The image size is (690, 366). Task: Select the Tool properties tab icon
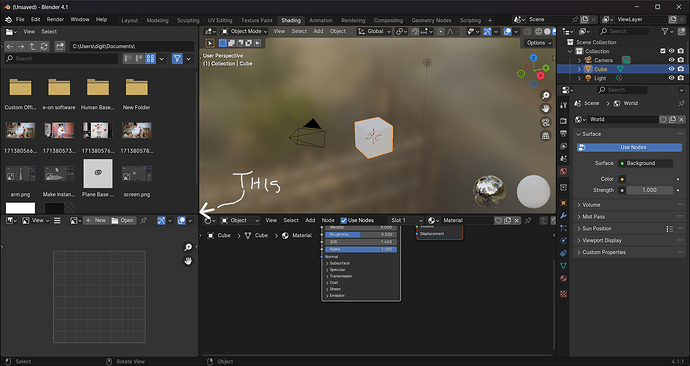(x=563, y=105)
